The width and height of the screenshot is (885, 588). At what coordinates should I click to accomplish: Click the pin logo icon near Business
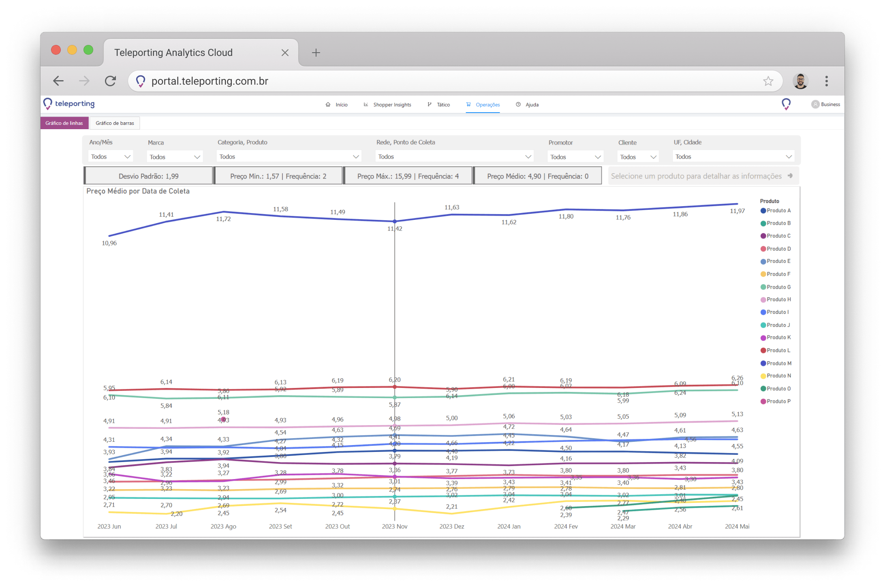point(786,104)
